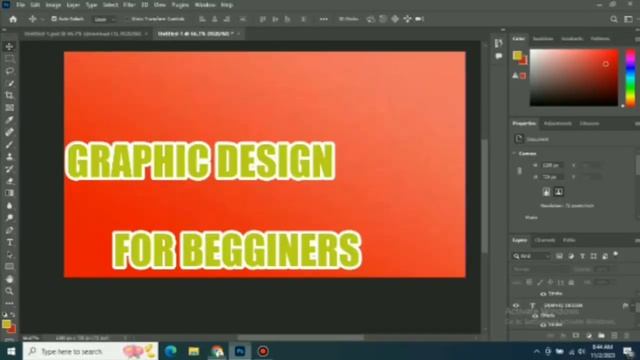Select the Frame tool

click(x=9, y=108)
